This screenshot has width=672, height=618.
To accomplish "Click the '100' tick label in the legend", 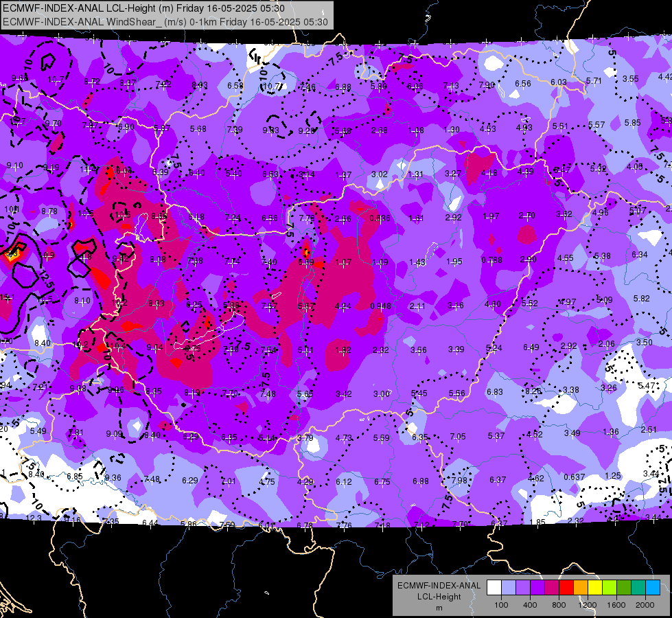I will 501,605.
